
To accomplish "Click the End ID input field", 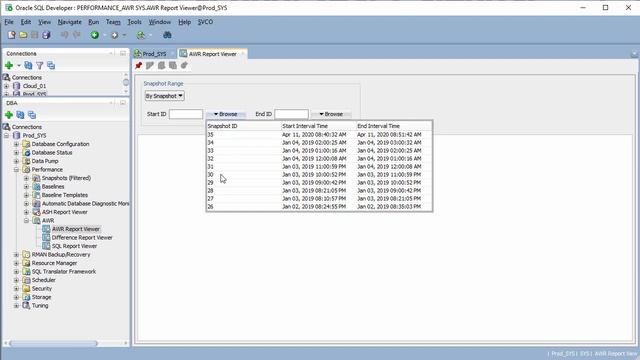I will click(291, 114).
